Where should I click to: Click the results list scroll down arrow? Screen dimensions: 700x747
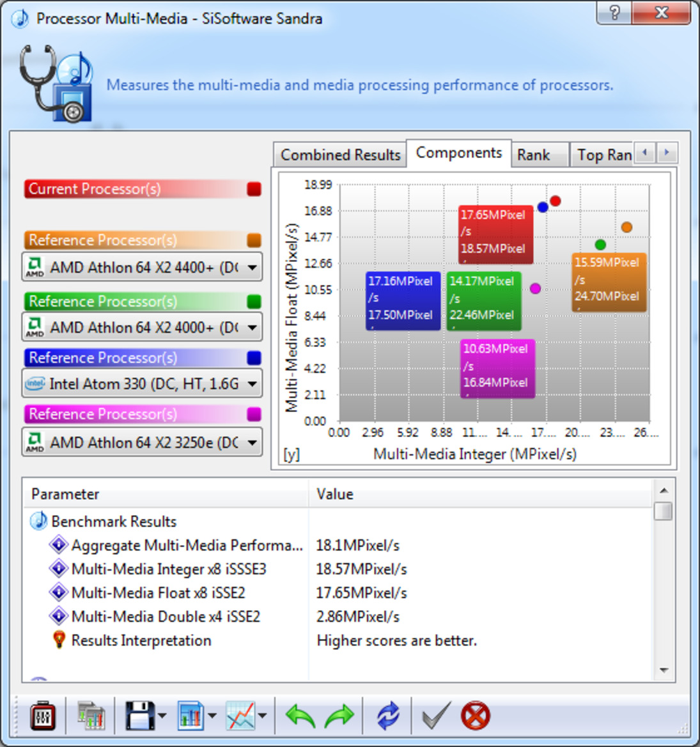click(664, 670)
